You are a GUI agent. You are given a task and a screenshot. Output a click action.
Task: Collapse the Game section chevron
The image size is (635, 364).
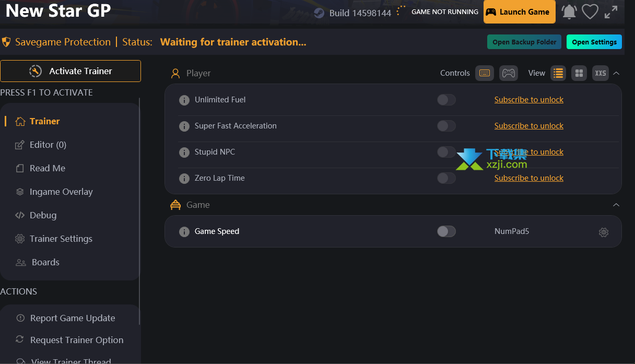click(x=616, y=205)
